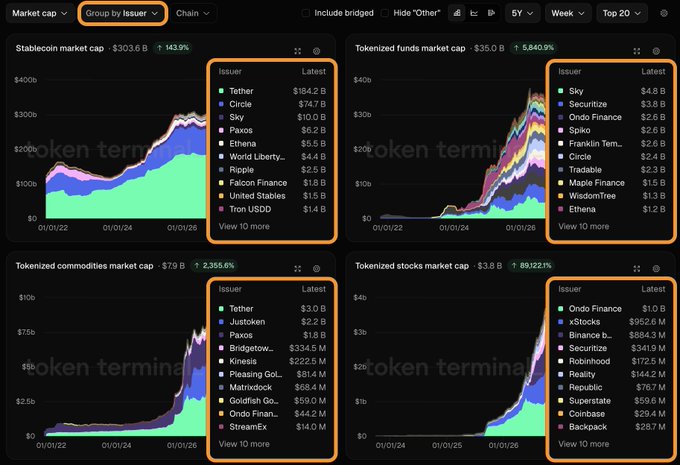Select Spiko row in Tokenized funds legend
The image size is (680, 465).
[x=611, y=130]
